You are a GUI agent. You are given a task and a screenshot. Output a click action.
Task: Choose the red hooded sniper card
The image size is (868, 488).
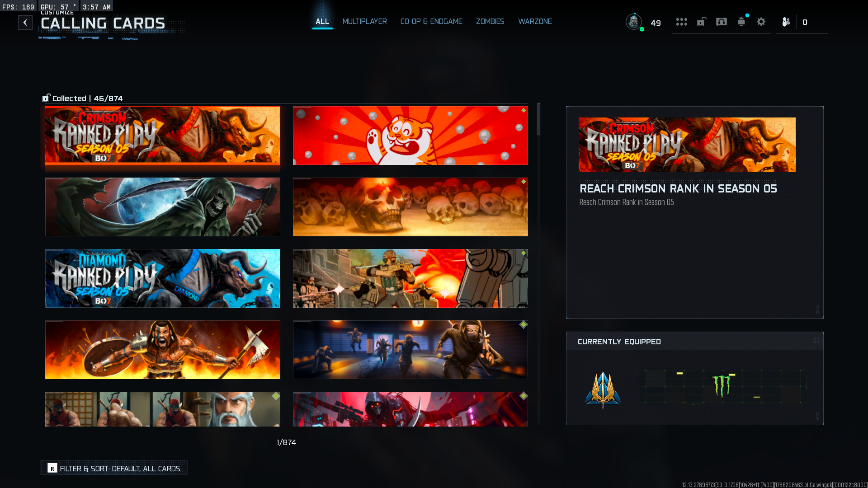(410, 409)
